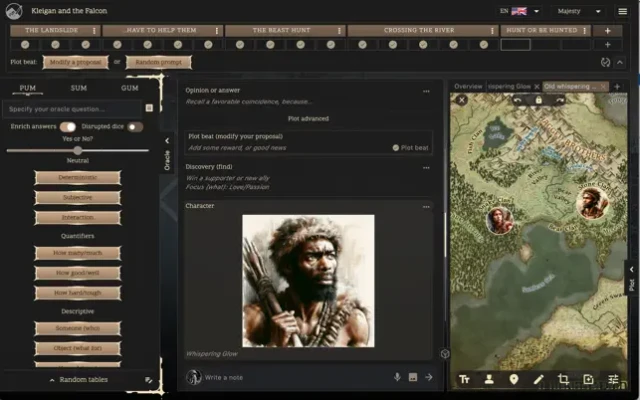
Task: Open map adjustment sliders settings icon
Action: [613, 379]
